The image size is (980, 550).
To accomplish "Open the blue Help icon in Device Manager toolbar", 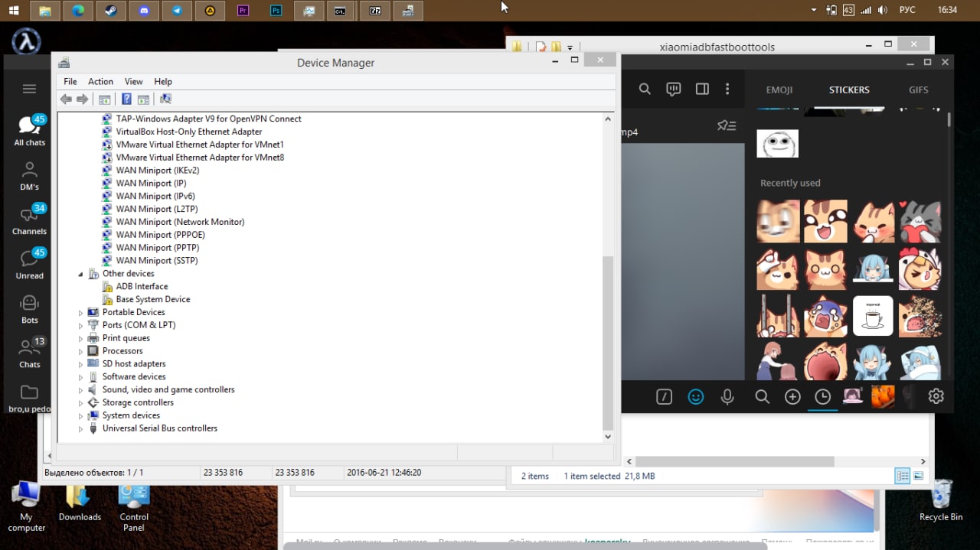I will (127, 99).
